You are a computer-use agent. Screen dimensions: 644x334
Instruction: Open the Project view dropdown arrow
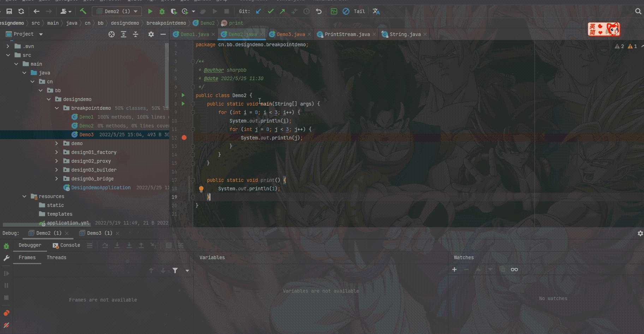point(41,34)
